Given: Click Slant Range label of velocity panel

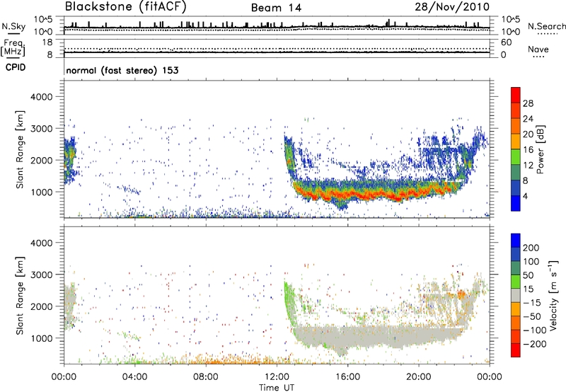Looking at the screenshot, I should coord(20,296).
